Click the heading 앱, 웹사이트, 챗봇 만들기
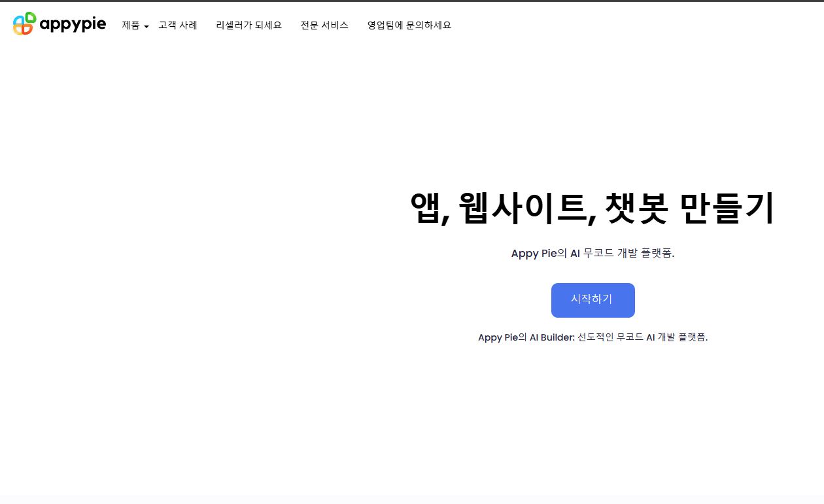The width and height of the screenshot is (824, 504). point(592,208)
